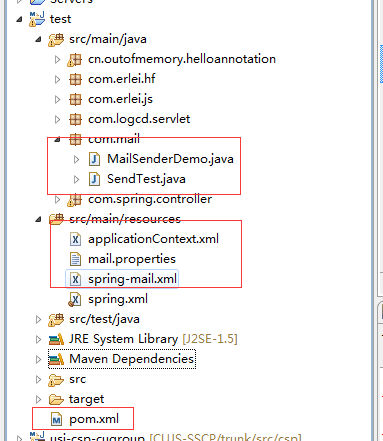Select the com.erlei.js package name
Image resolution: width=383 pixels, height=441 pixels.
(120, 99)
